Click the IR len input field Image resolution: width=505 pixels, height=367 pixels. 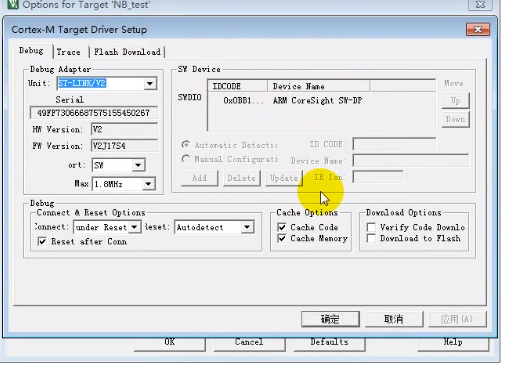378,177
